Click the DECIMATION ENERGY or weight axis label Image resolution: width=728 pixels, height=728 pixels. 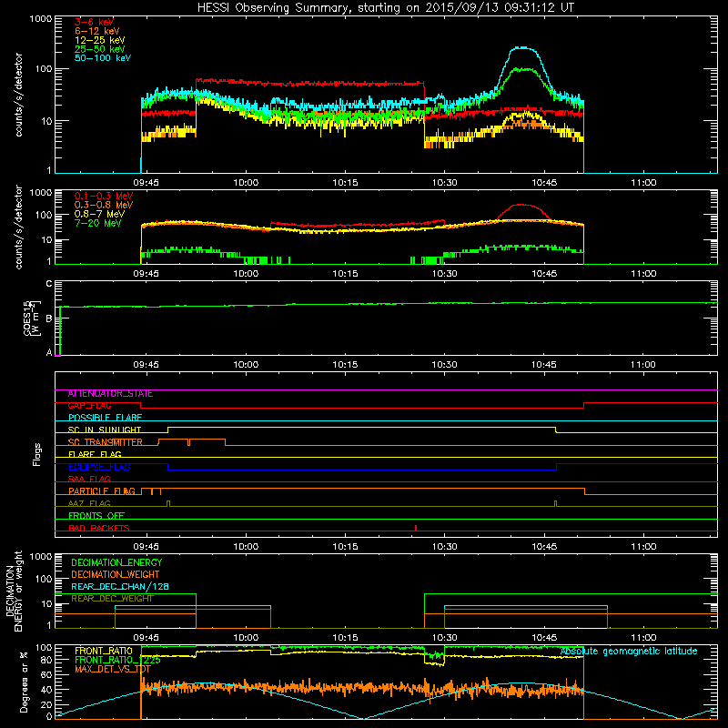pyautogui.click(x=14, y=591)
